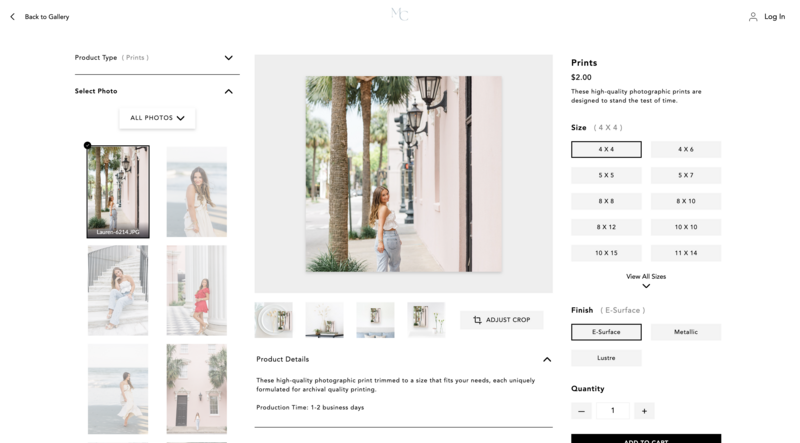The image size is (800, 443).
Task: Click the quantity input field
Action: pos(613,411)
